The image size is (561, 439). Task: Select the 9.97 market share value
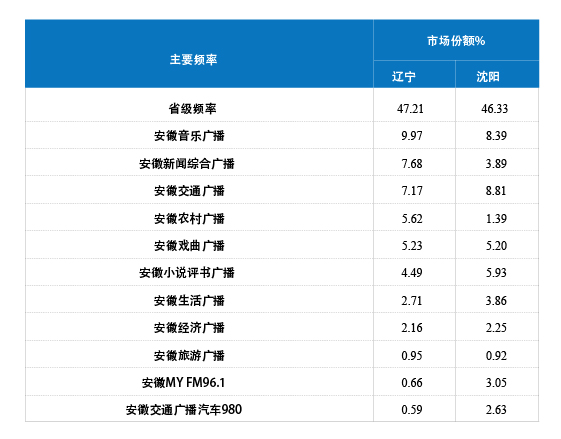pyautogui.click(x=412, y=136)
